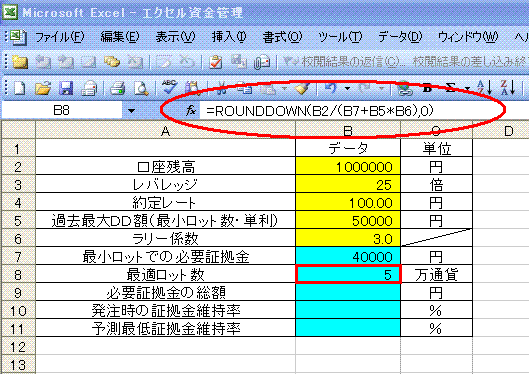Click inside the formula bar text
The height and width of the screenshot is (374, 529).
320,110
